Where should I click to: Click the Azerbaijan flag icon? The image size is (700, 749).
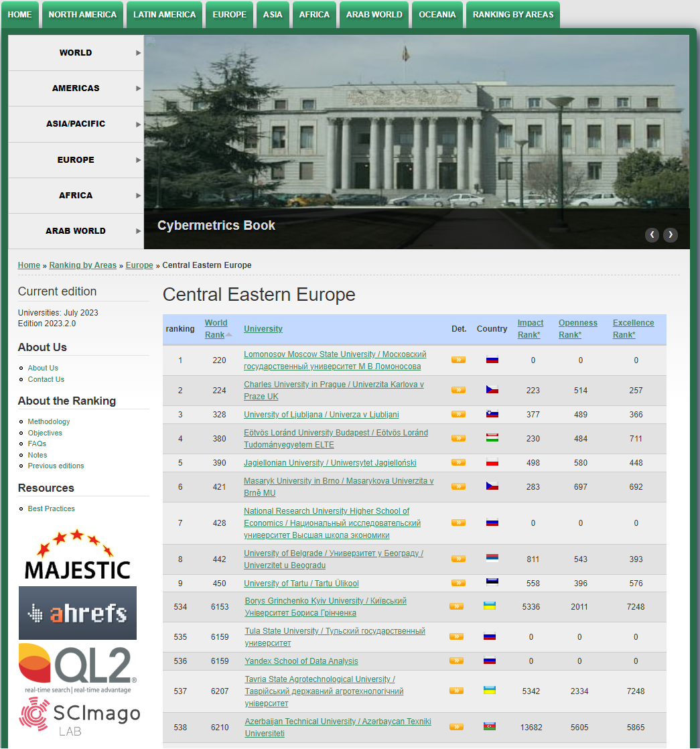(490, 727)
